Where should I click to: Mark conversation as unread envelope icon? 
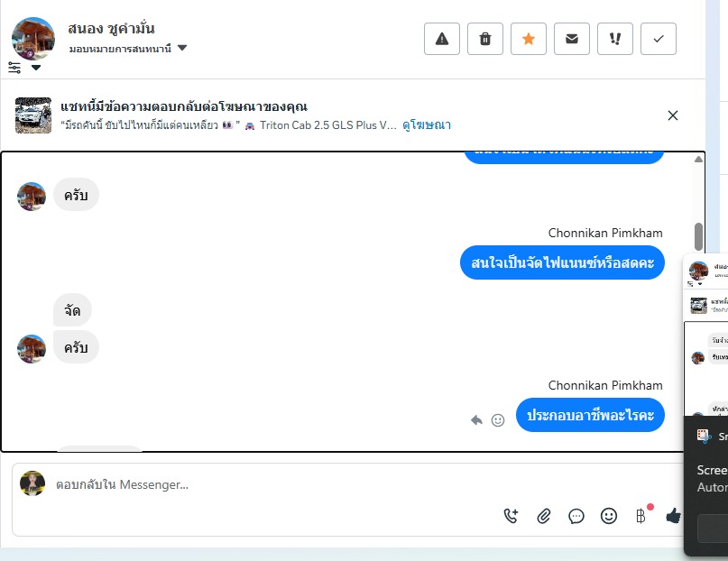pos(572,39)
